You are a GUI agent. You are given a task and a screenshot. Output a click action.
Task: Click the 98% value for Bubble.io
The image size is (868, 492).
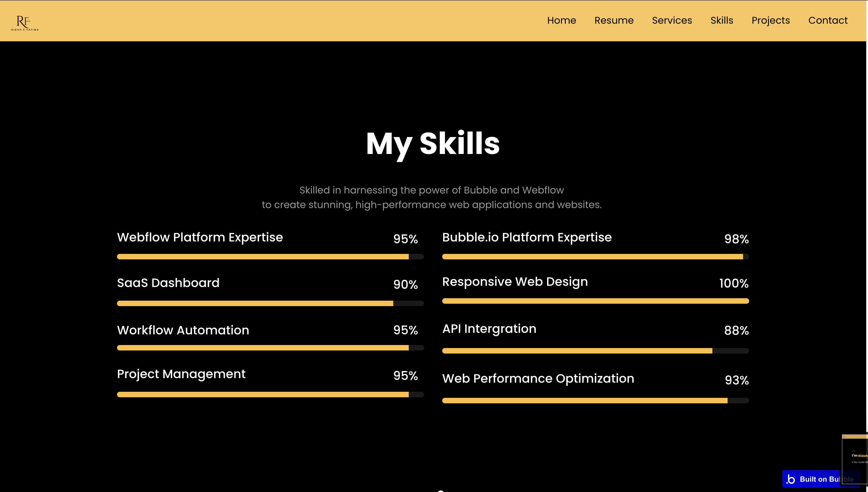pos(736,239)
